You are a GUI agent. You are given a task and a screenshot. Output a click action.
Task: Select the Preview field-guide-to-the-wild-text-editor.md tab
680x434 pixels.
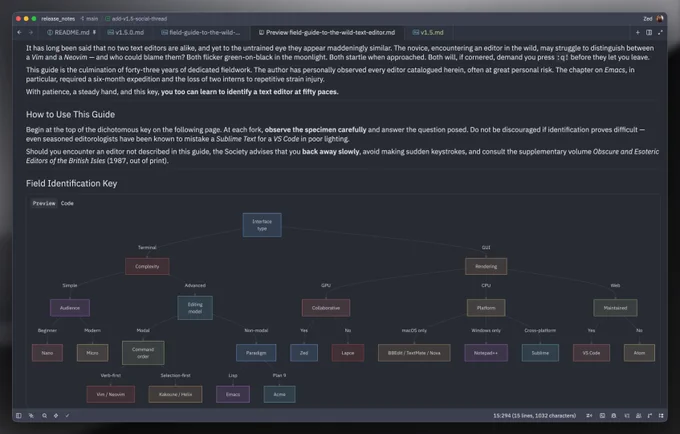pos(327,33)
